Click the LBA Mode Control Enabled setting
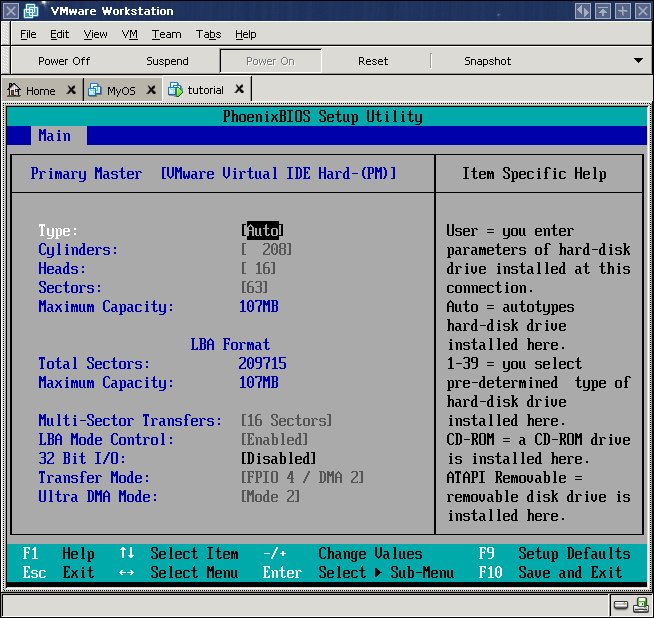This screenshot has height=618, width=654. tap(274, 440)
